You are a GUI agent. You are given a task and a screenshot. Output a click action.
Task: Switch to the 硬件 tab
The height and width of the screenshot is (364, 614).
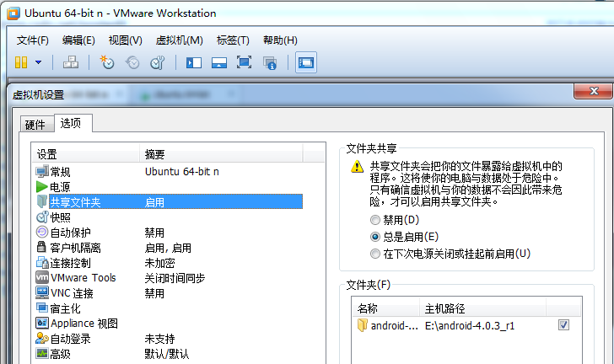click(35, 125)
